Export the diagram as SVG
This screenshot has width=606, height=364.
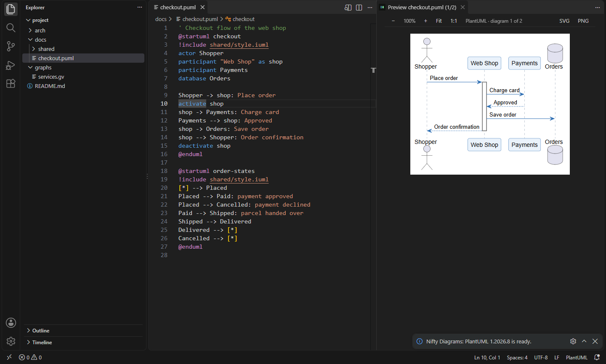click(564, 21)
